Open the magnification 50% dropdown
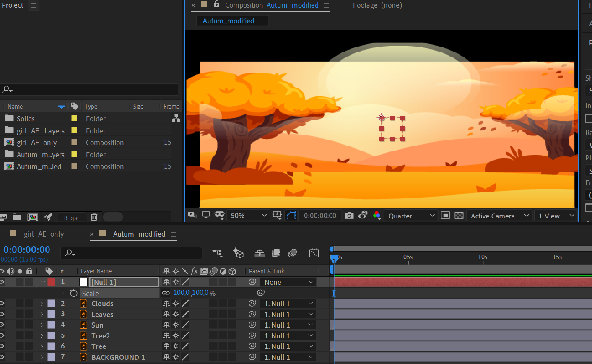 (x=248, y=216)
